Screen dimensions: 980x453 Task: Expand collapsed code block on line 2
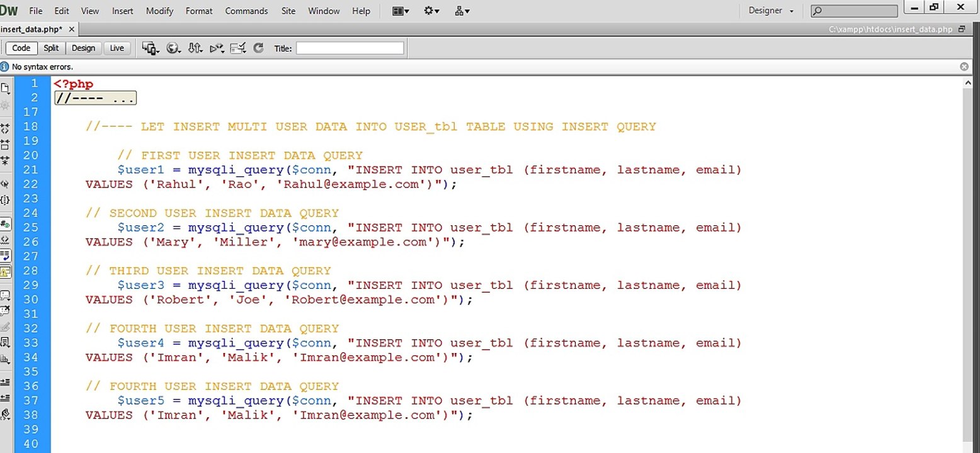pos(95,98)
